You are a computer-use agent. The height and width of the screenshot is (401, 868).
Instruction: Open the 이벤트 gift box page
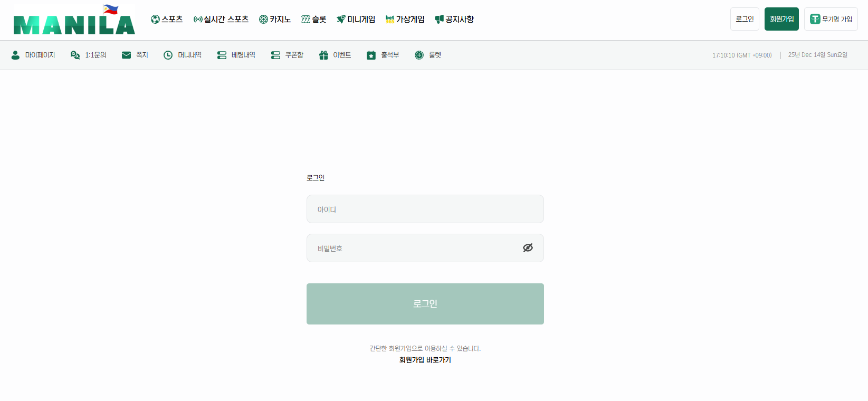click(335, 55)
